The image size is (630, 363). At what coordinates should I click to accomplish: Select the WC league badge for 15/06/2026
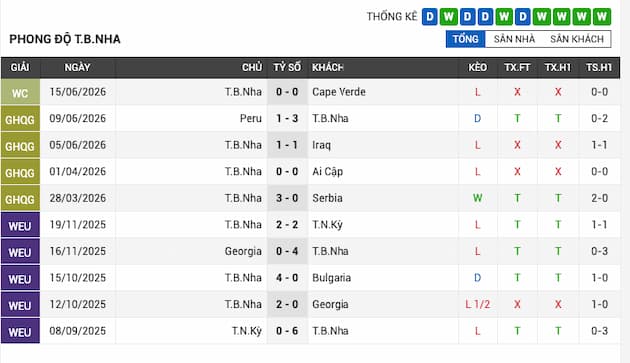click(x=20, y=92)
